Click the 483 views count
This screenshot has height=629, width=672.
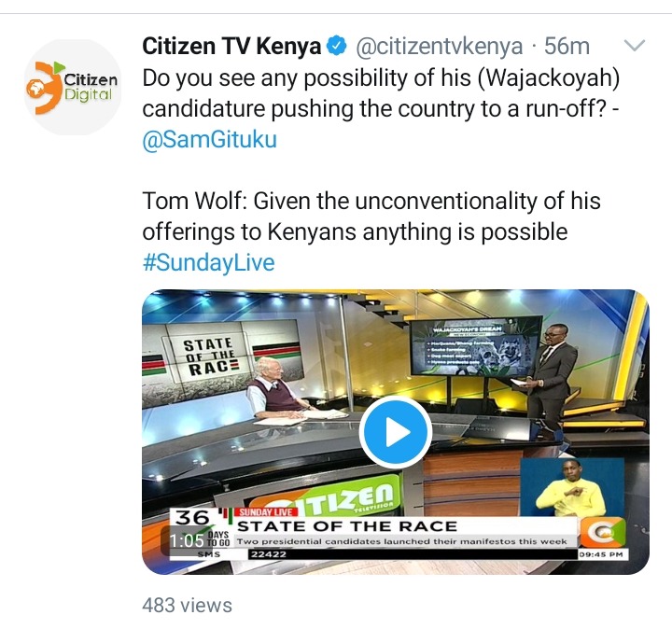tap(187, 605)
